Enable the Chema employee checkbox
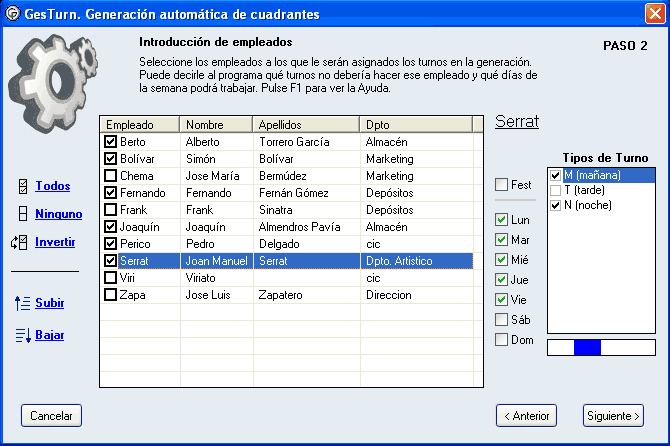 click(x=110, y=176)
